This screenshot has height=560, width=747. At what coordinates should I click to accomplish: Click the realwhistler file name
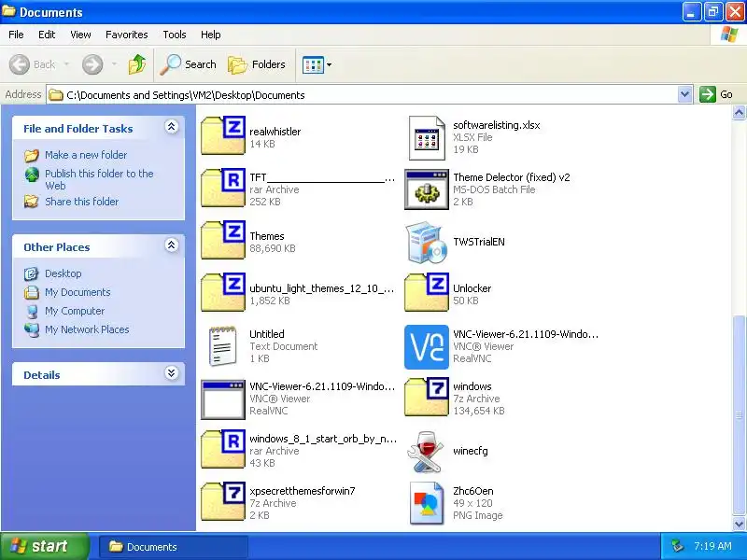coord(275,132)
